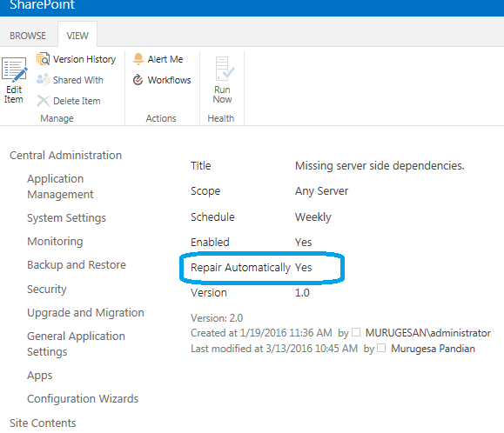
Task: Click the Repair Automatically 'Yes' value
Action: pos(304,268)
